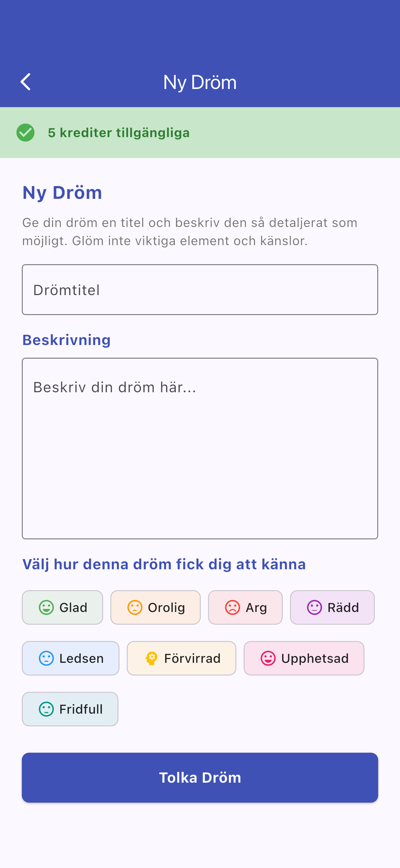Image resolution: width=400 pixels, height=868 pixels.
Task: Tap the back chevron arrow
Action: coord(26,81)
